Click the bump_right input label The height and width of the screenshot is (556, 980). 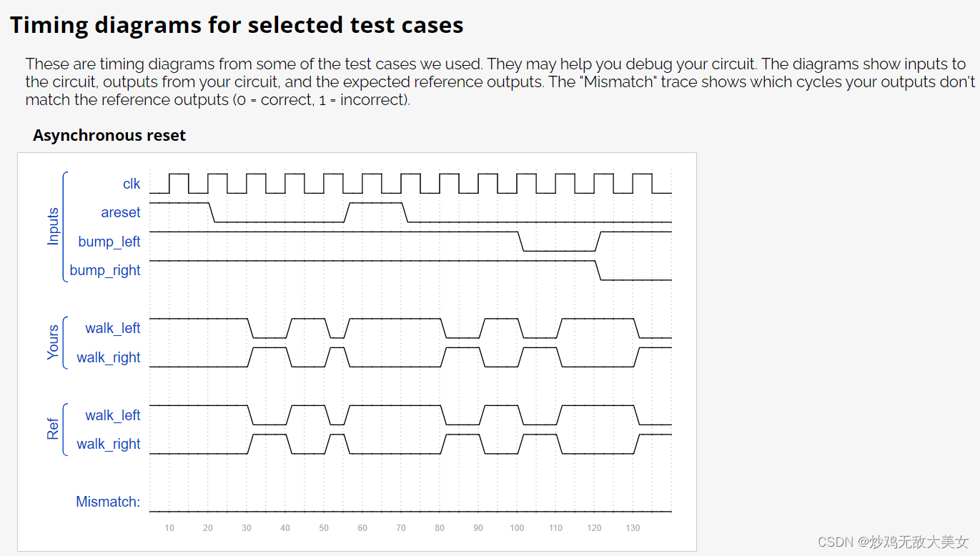(x=105, y=270)
